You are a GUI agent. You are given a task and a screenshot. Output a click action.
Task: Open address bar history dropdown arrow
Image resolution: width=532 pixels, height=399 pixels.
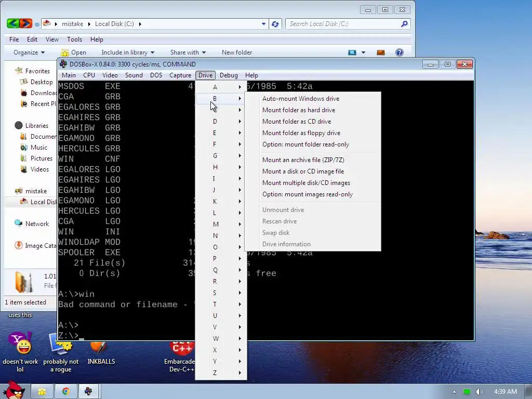click(x=263, y=24)
